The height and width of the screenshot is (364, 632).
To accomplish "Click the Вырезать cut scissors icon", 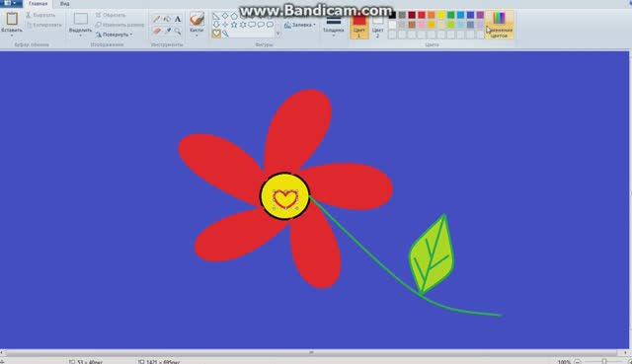I will pyautogui.click(x=29, y=15).
